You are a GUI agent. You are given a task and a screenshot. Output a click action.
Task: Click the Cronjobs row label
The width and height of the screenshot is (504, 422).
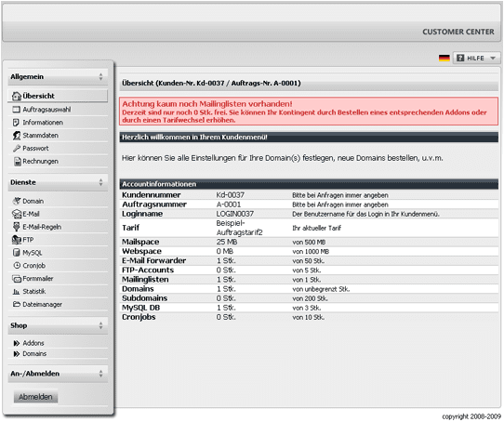coord(139,317)
